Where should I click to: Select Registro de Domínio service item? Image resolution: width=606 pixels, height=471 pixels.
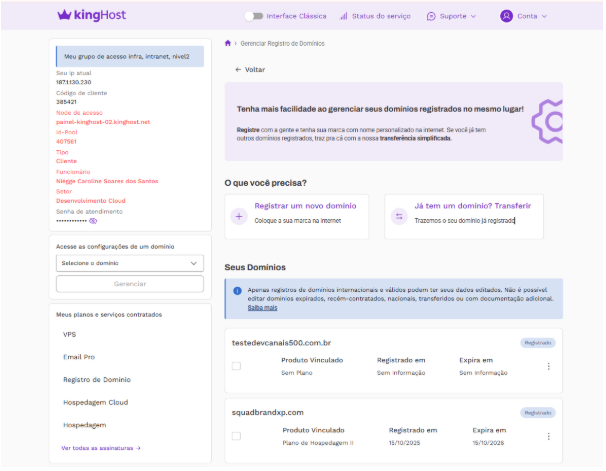[97, 380]
